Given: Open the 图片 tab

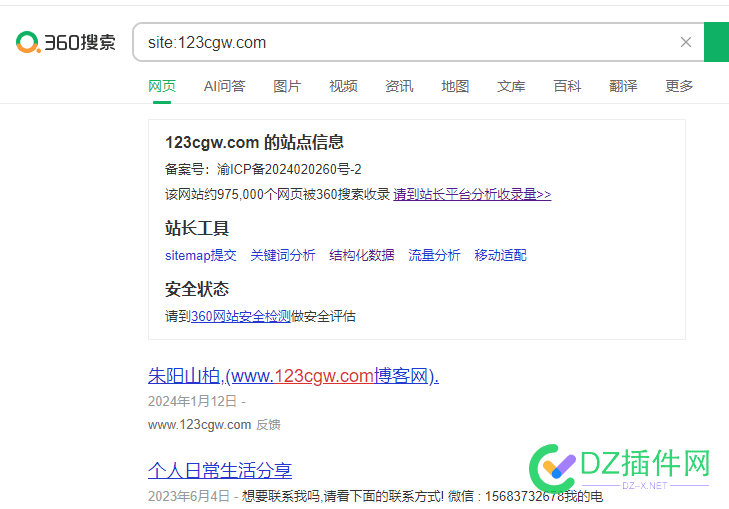Looking at the screenshot, I should [287, 86].
